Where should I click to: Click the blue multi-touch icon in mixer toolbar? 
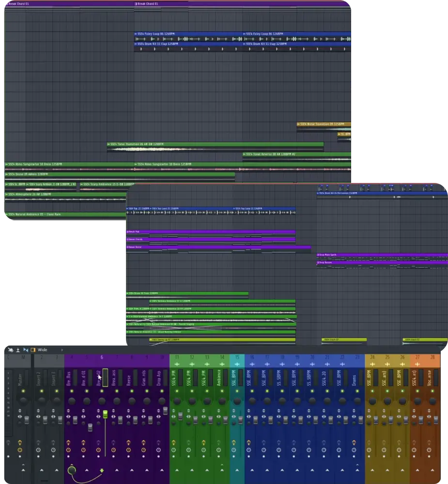26,350
